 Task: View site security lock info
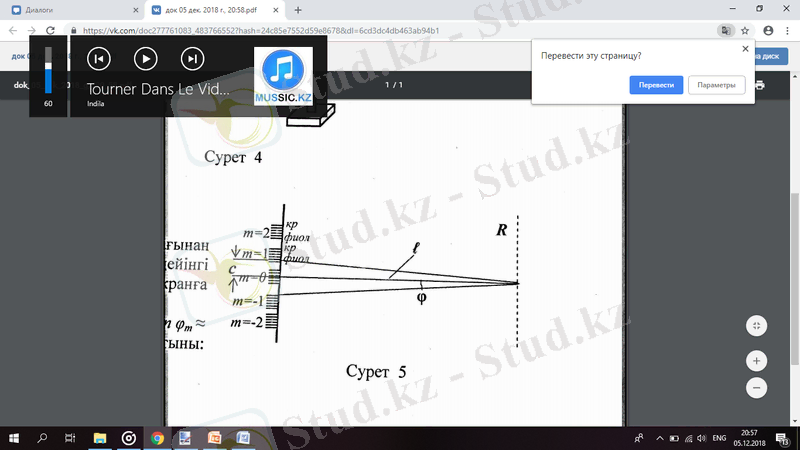(x=73, y=31)
